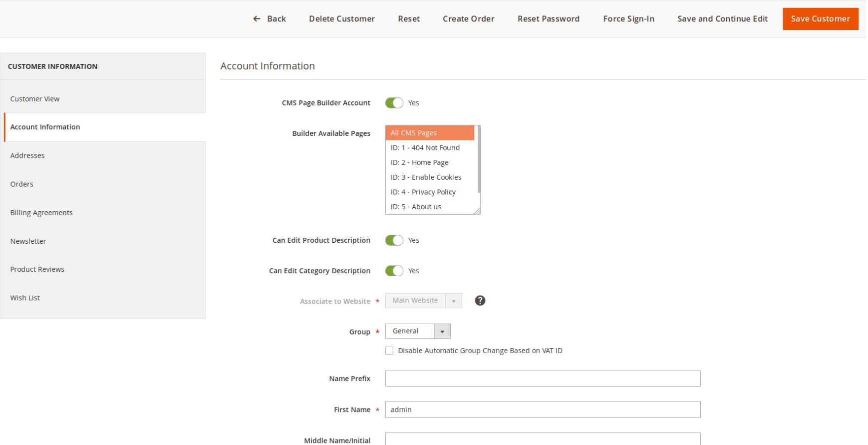Switch to the Orders tab
The image size is (868, 445).
tap(22, 184)
